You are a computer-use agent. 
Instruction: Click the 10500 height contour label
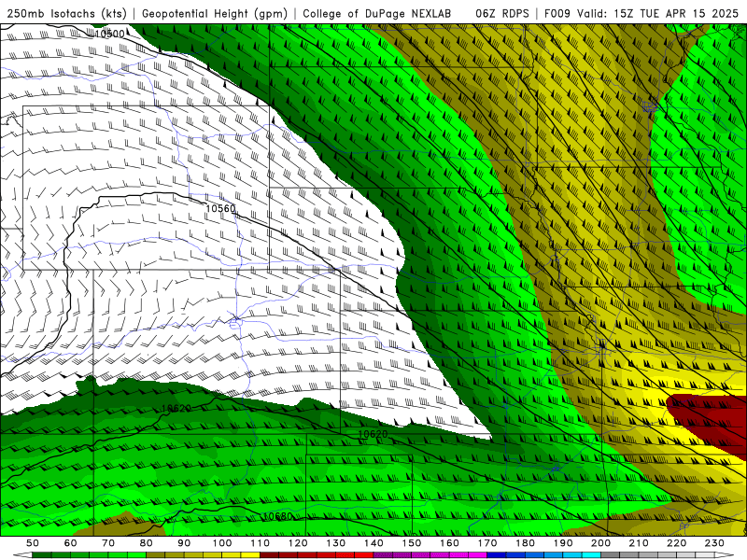coord(109,34)
